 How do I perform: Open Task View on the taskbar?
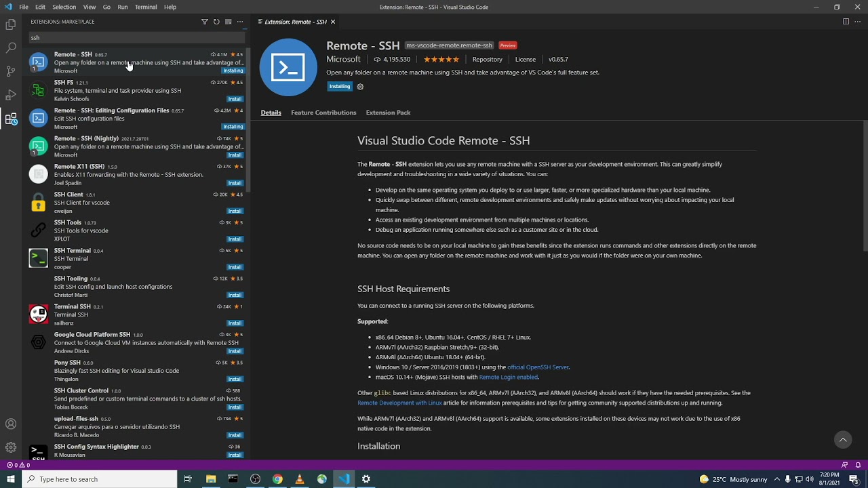[188, 479]
